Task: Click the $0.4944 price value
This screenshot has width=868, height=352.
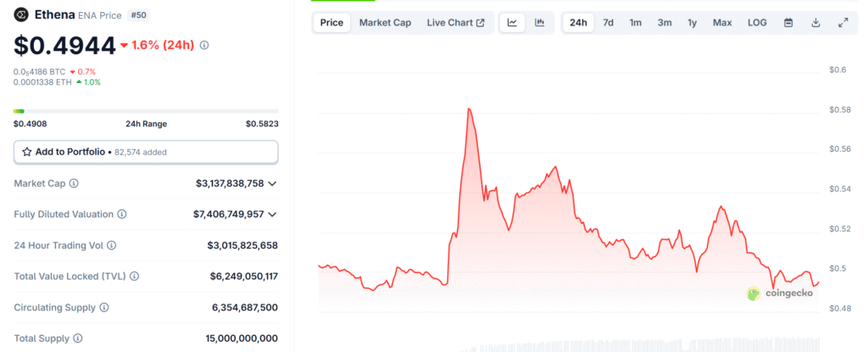Action: click(64, 46)
